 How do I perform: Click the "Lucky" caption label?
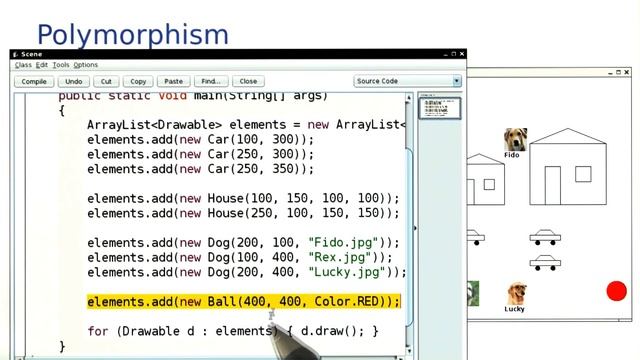tap(514, 309)
